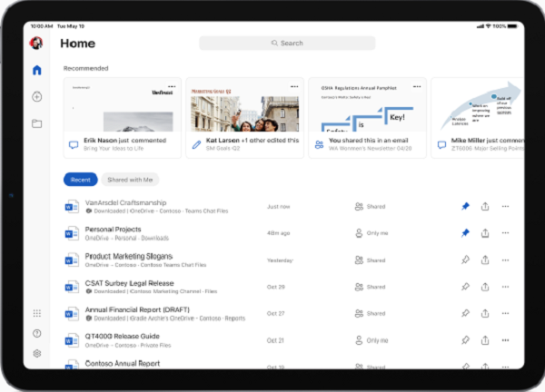Image resolution: width=545 pixels, height=392 pixels.
Task: Click the Help question mark icon
Action: (36, 333)
